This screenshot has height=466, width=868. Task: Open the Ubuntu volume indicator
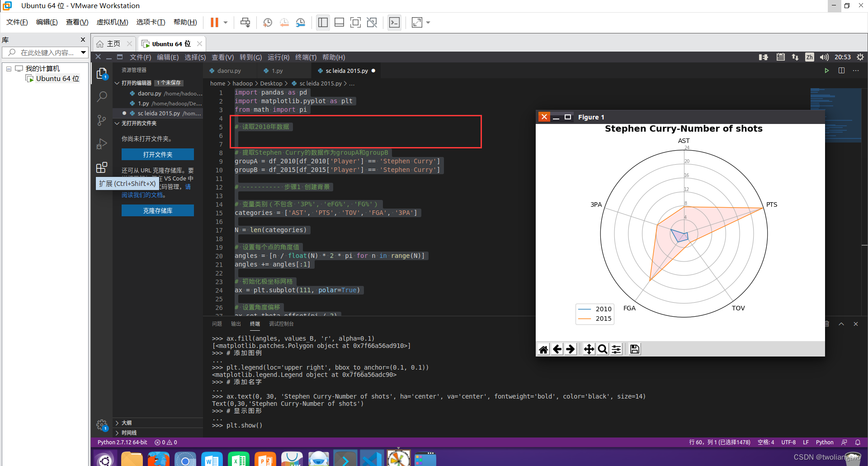pyautogui.click(x=824, y=57)
